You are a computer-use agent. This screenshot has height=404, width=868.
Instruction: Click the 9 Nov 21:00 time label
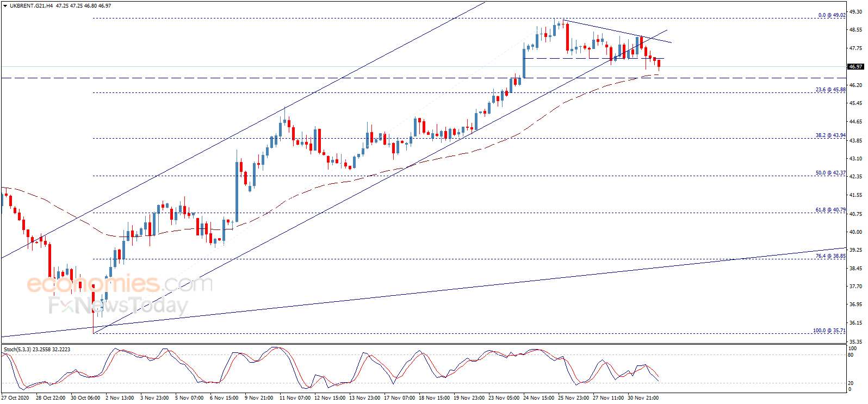coord(259,398)
